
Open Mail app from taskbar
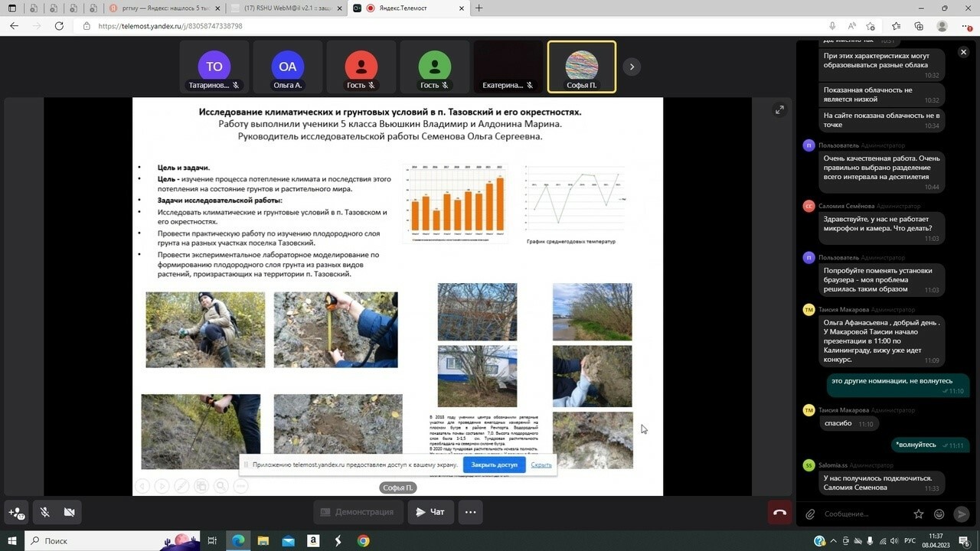[288, 541]
